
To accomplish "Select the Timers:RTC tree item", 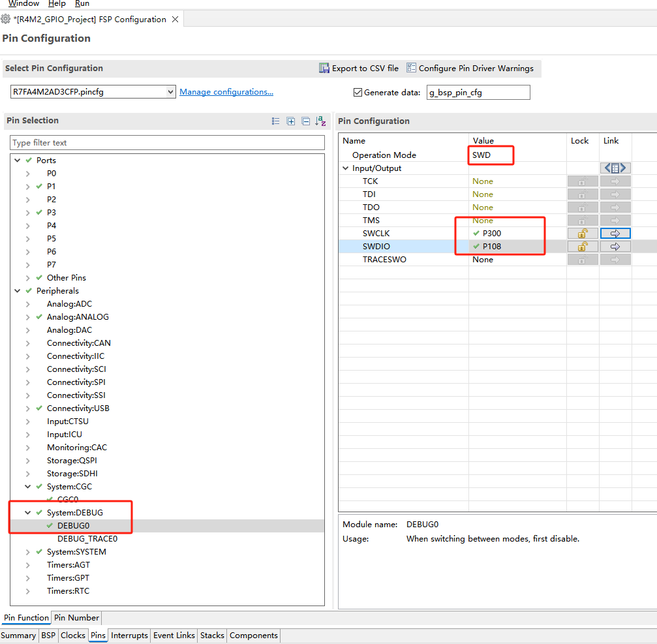I will tap(69, 590).
